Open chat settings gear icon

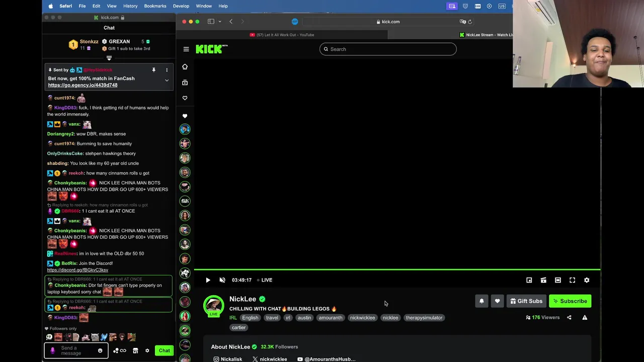[x=147, y=350]
